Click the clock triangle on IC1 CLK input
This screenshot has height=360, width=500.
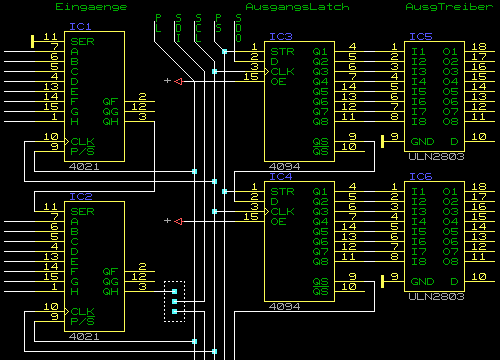click(x=67, y=141)
